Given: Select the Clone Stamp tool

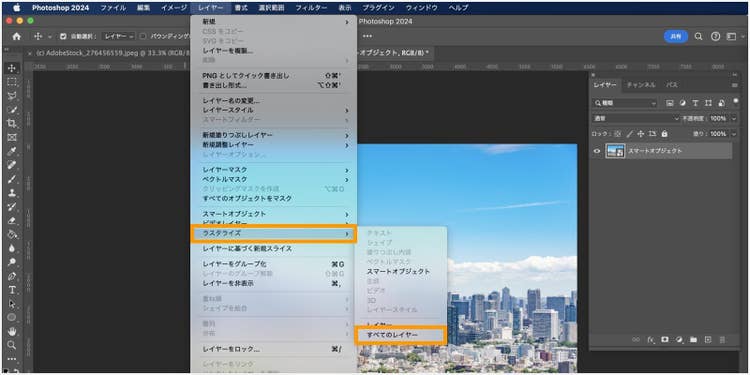Looking at the screenshot, I should [12, 193].
